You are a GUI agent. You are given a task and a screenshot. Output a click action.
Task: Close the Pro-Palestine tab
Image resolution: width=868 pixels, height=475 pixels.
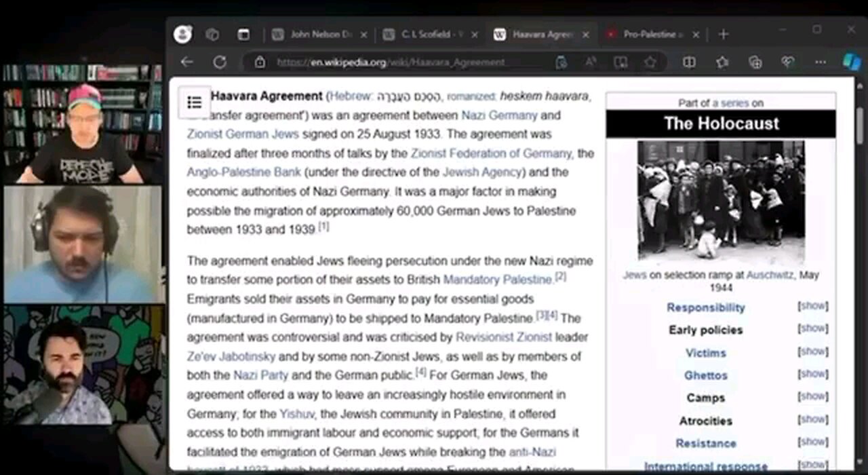click(695, 35)
